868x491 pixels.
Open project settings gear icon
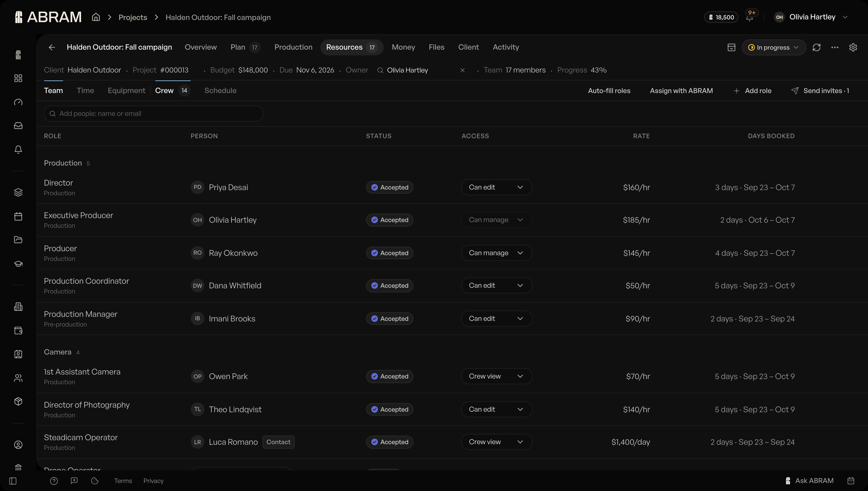[853, 48]
